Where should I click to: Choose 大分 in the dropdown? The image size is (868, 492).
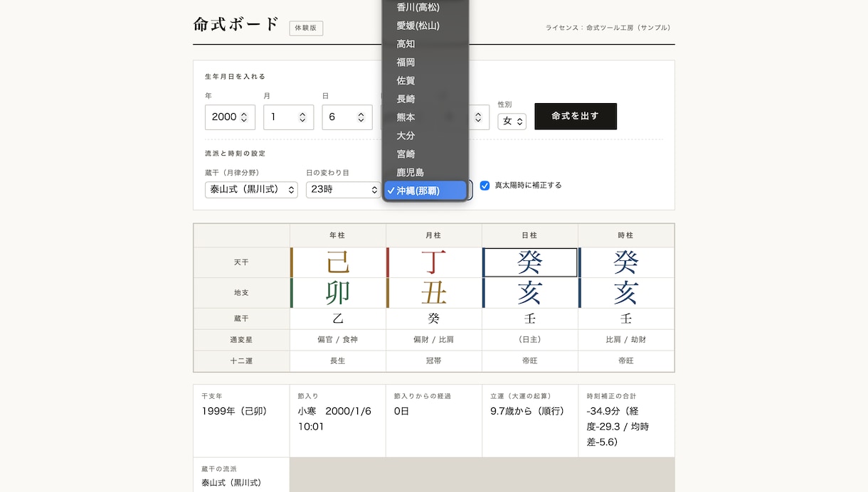425,136
